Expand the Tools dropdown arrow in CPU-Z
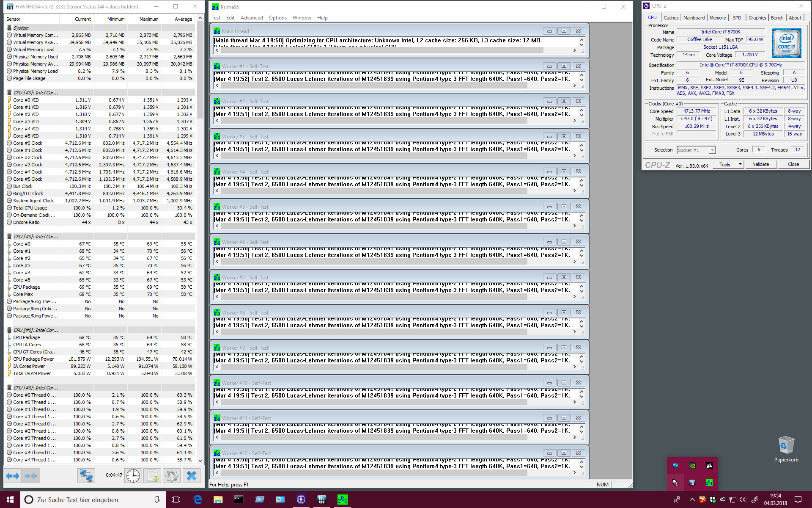 [740, 164]
